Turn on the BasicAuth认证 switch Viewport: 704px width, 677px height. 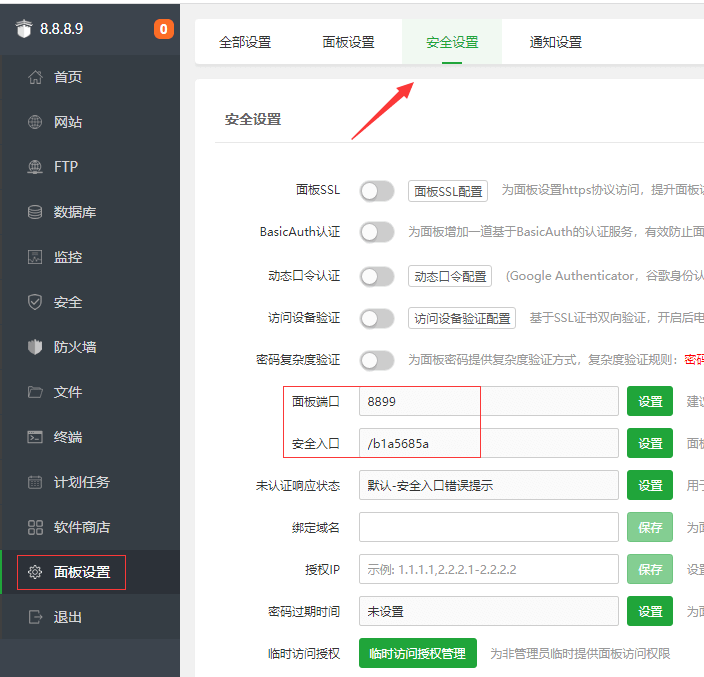[x=377, y=232]
